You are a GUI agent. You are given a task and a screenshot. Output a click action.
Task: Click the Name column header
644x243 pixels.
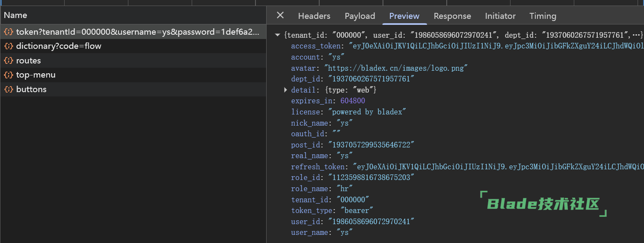tap(15, 15)
